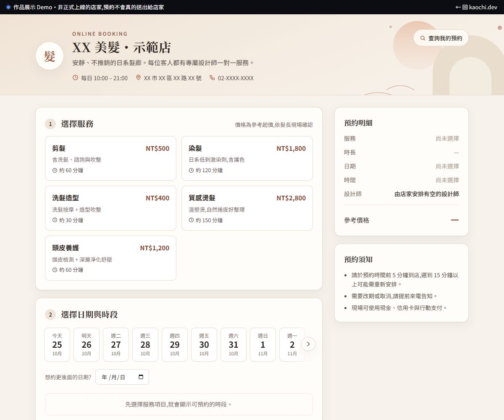Follow the kaochi.dev link in top bar
The width and height of the screenshot is (504, 420).
click(x=476, y=7)
